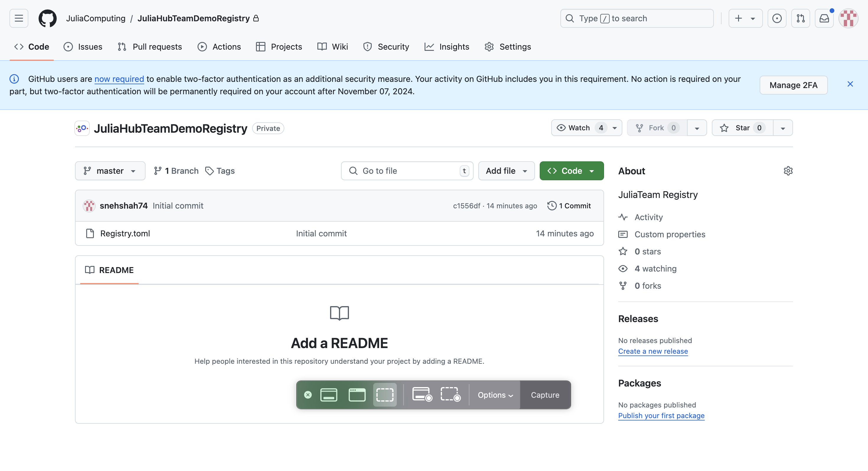This screenshot has width=868, height=471.
Task: Click the plus create-new icon
Action: click(738, 18)
